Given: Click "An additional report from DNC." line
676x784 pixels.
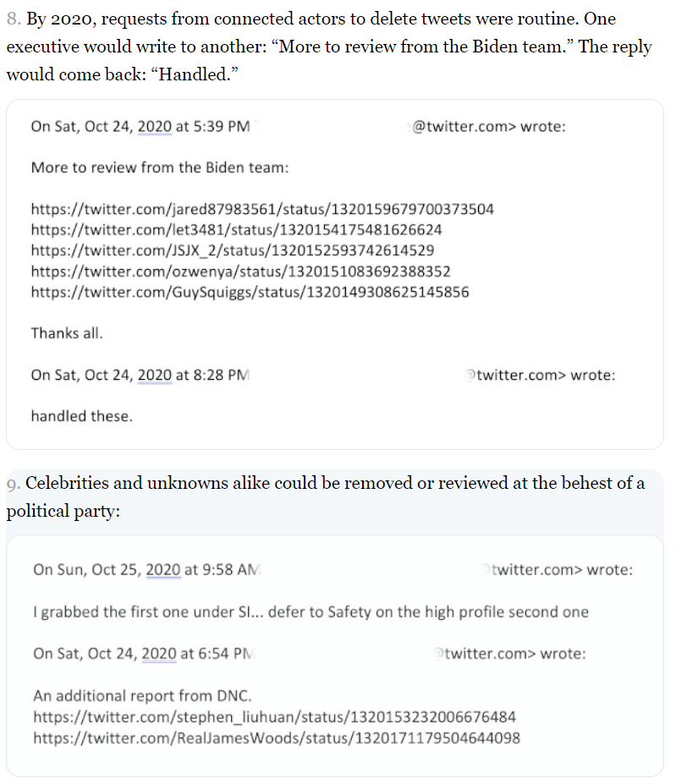Looking at the screenshot, I should tap(142, 696).
